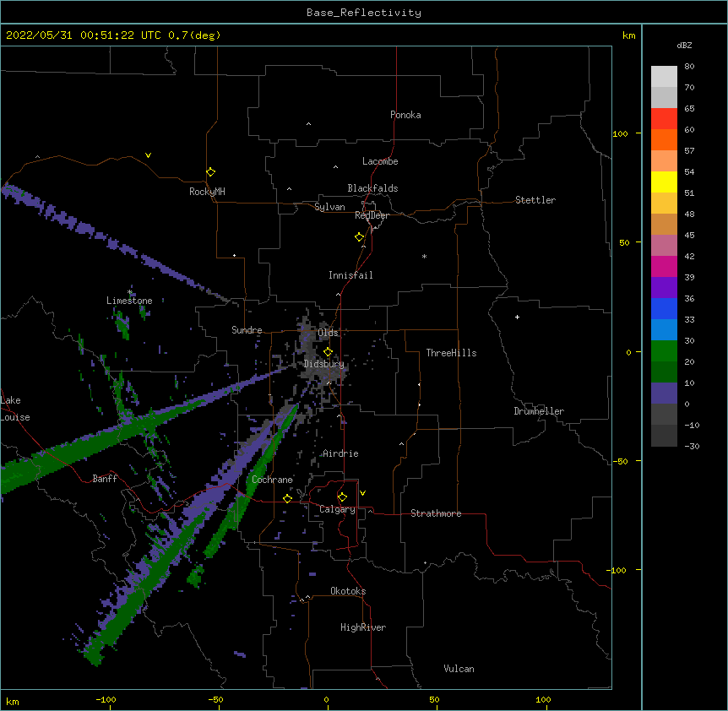
Task: Click the -50 tick on the right km axis
Action: click(x=620, y=461)
